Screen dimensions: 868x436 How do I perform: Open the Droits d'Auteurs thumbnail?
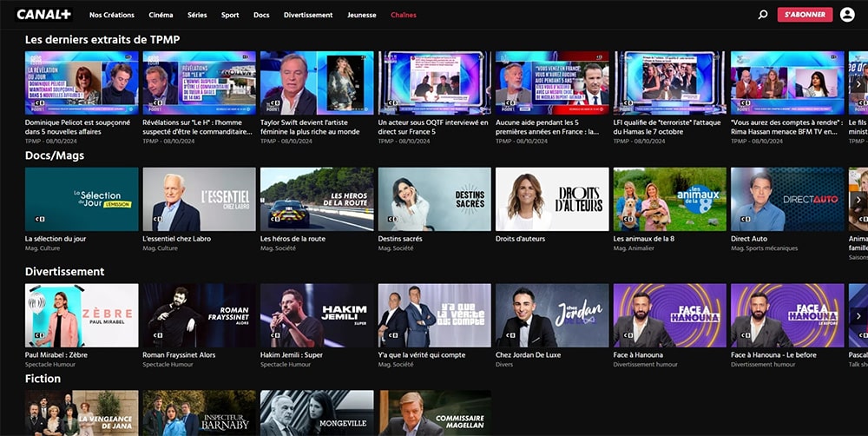coord(552,200)
